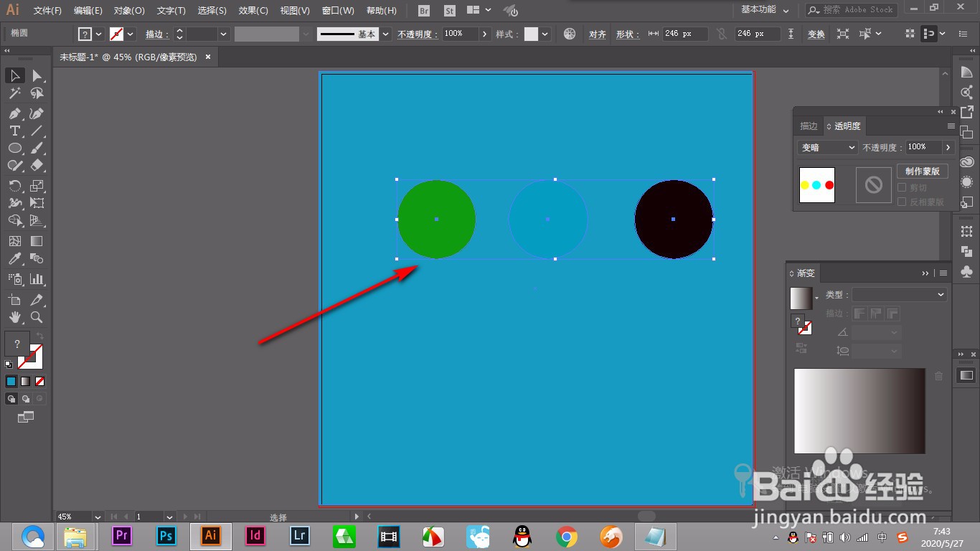Screen dimensions: 980x551
Task: Open 基本功能 workspace dropdown
Action: (x=765, y=10)
